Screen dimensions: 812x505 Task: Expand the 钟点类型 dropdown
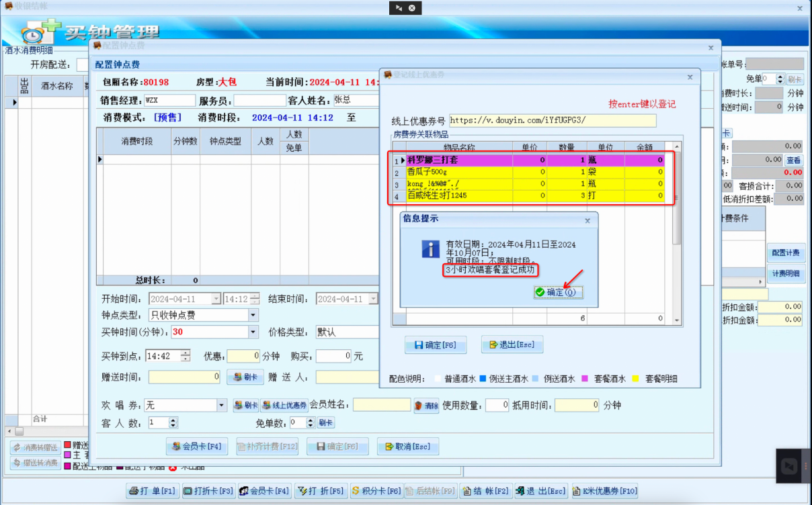click(253, 315)
